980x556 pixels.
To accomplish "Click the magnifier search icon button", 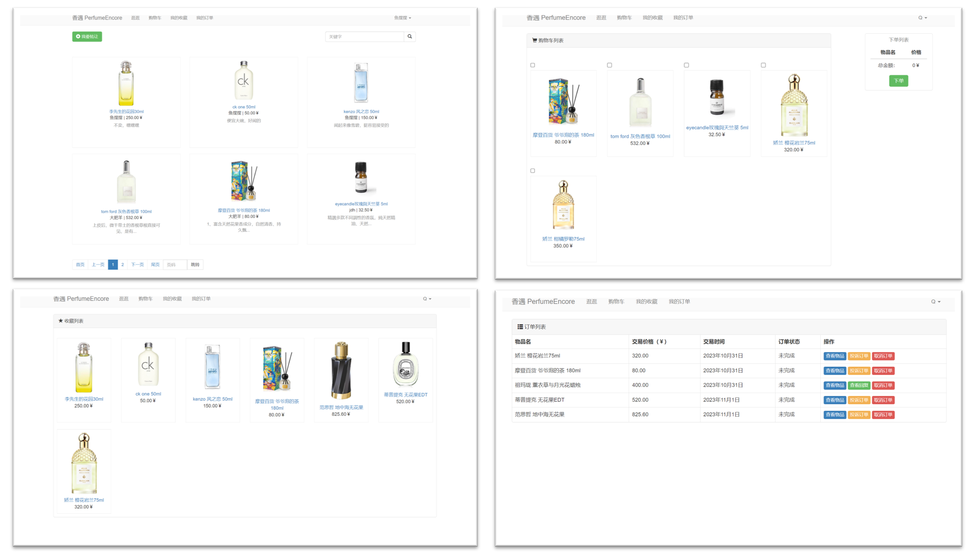I will (x=409, y=36).
